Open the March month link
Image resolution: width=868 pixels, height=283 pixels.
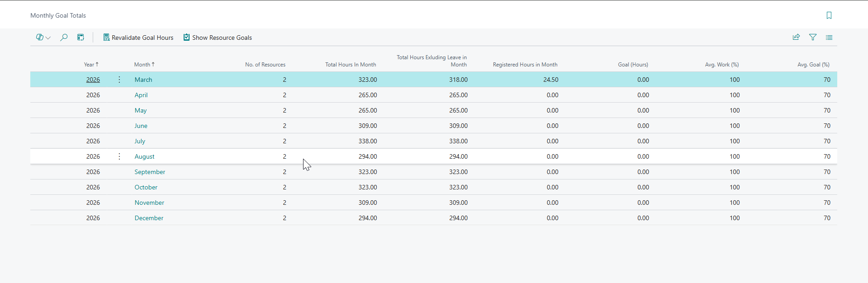coord(143,80)
